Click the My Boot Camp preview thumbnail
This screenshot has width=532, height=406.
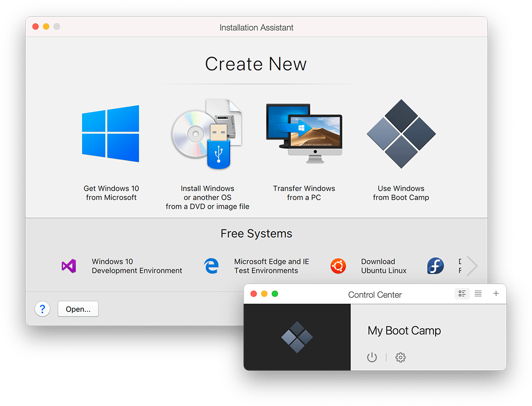click(297, 337)
